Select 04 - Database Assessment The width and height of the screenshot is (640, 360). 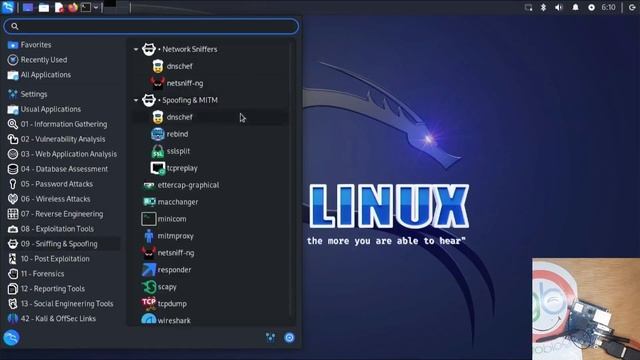[x=63, y=169]
